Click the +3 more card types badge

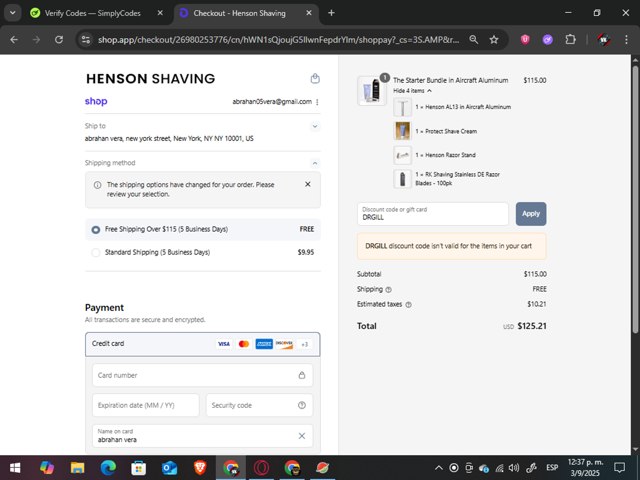click(x=304, y=344)
